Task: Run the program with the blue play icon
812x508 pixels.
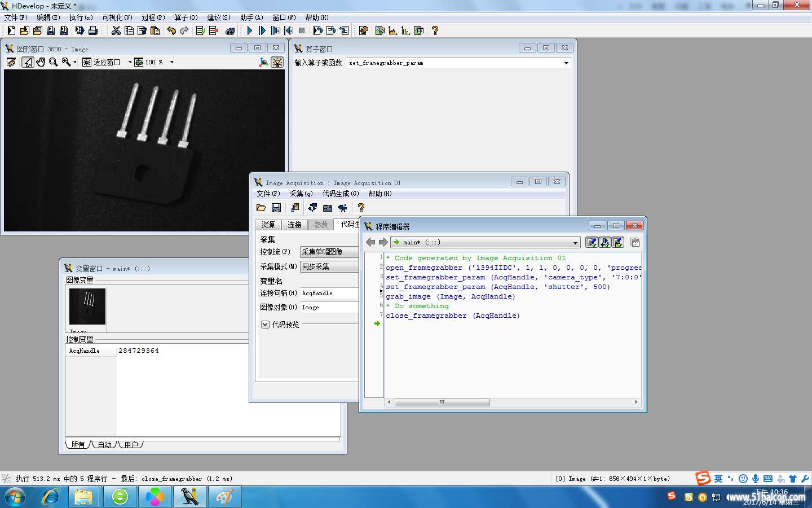Action: coord(250,30)
